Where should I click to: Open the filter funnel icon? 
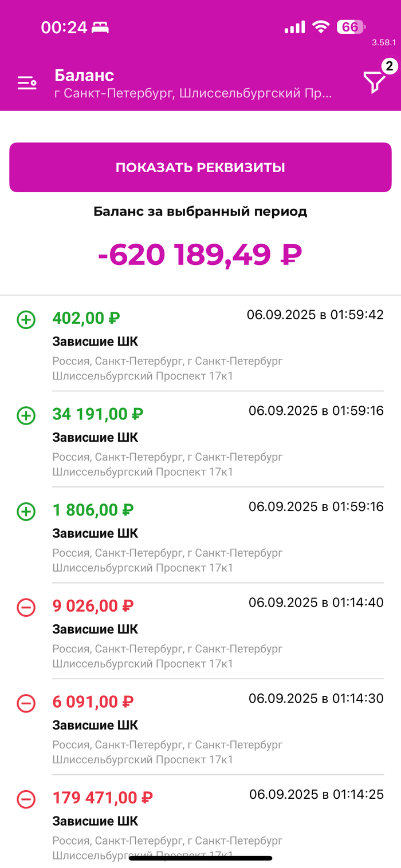pos(375,83)
